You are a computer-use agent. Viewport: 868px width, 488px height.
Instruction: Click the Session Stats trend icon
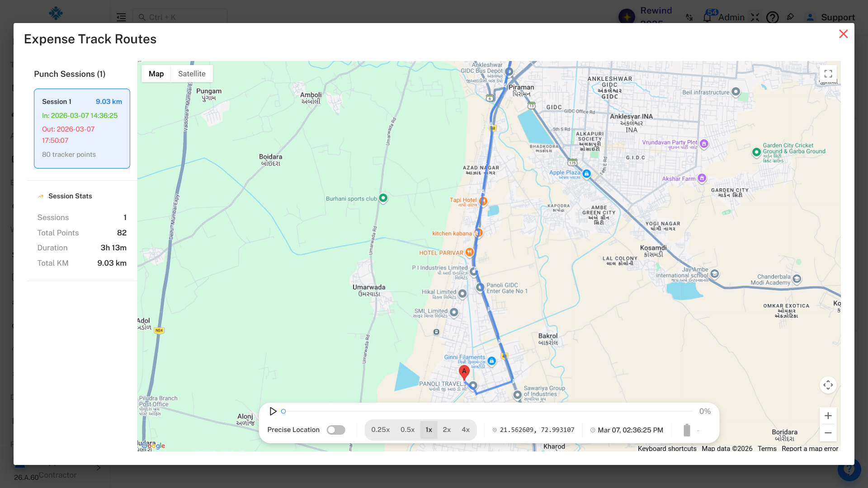click(41, 196)
